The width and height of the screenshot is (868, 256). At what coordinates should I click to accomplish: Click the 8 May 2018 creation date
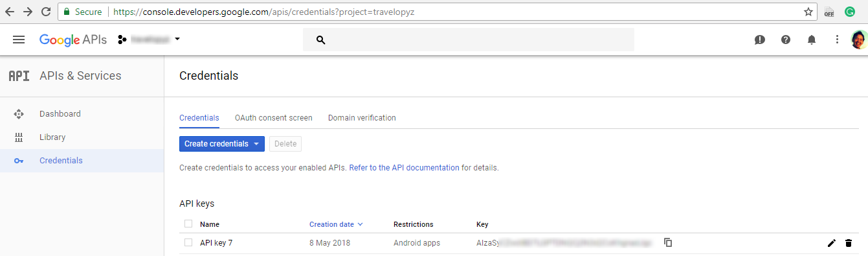pos(330,243)
